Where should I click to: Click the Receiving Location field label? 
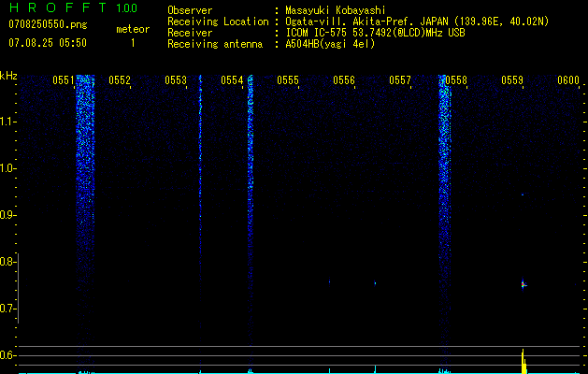[218, 22]
